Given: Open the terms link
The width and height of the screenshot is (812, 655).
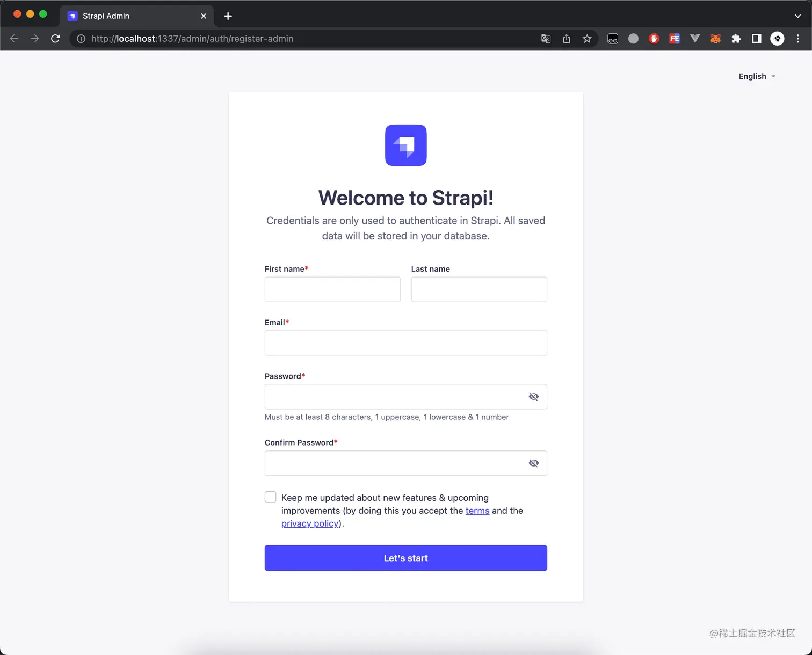Looking at the screenshot, I should (477, 511).
